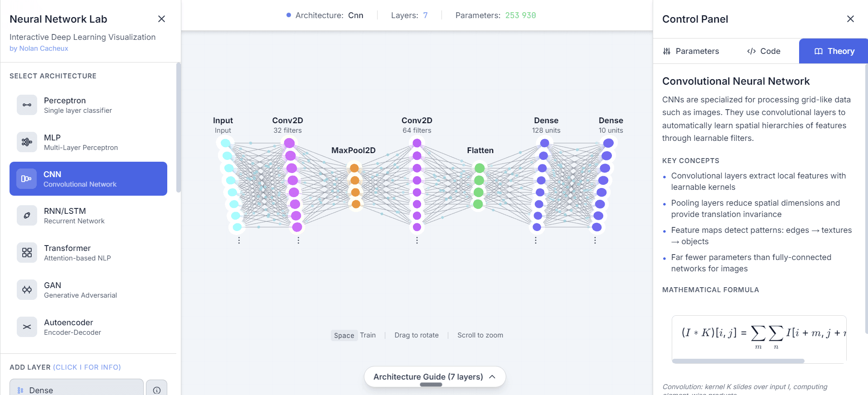Click the sliders icon on Parameters tab

pyautogui.click(x=667, y=51)
